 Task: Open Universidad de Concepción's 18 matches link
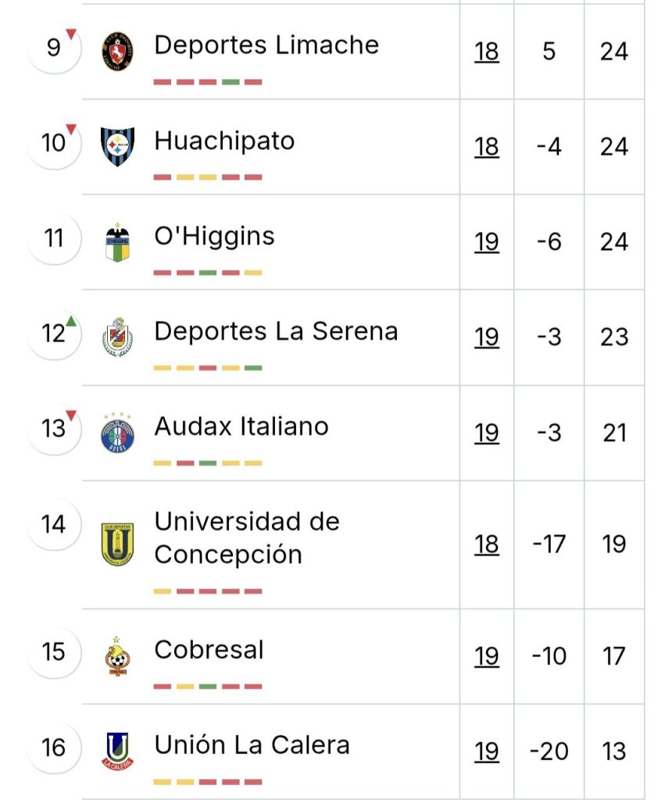coord(486,545)
